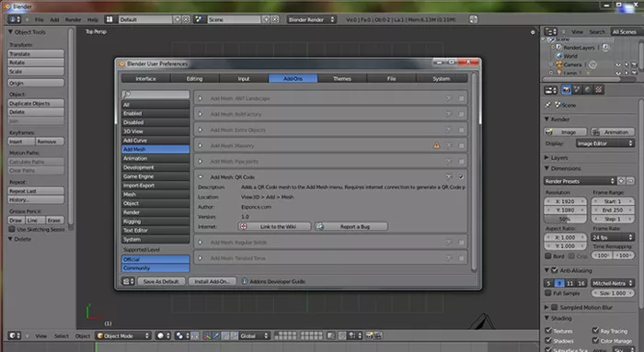This screenshot has height=352, width=644.
Task: Click the pin icon next to Scene
Action: [x=548, y=105]
